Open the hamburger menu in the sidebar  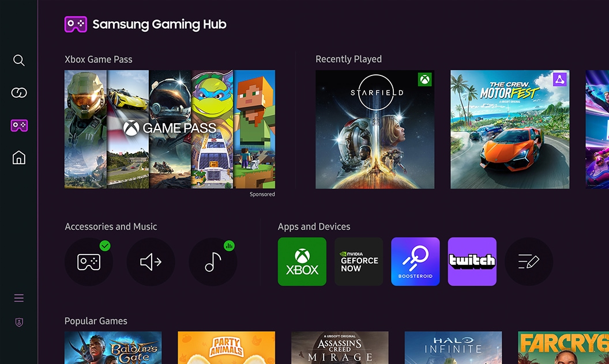point(19,298)
